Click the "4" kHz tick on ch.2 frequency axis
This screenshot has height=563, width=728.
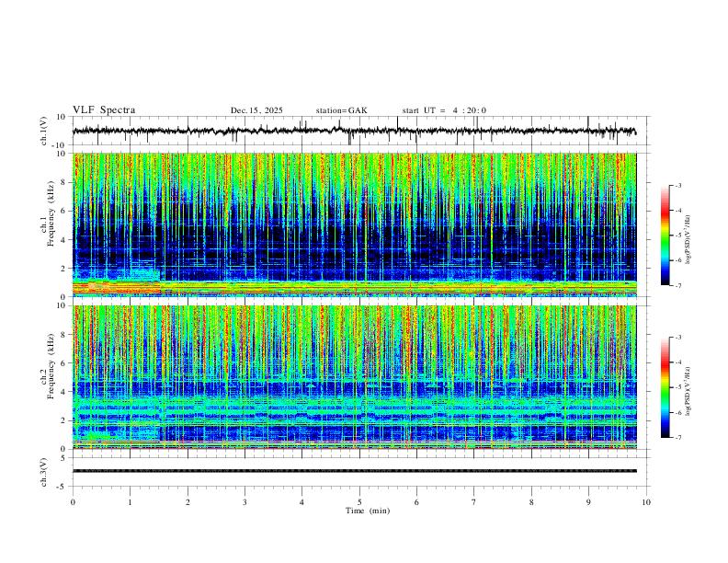point(64,392)
